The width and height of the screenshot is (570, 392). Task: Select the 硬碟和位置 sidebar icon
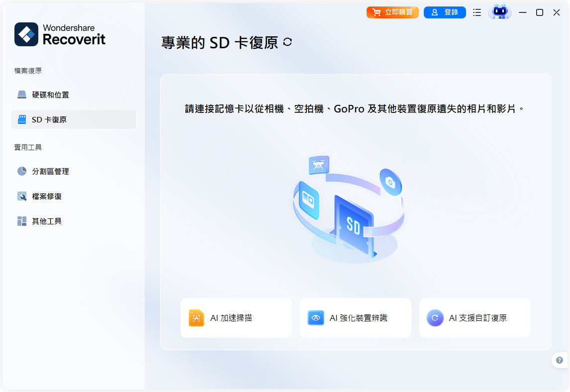(x=22, y=95)
